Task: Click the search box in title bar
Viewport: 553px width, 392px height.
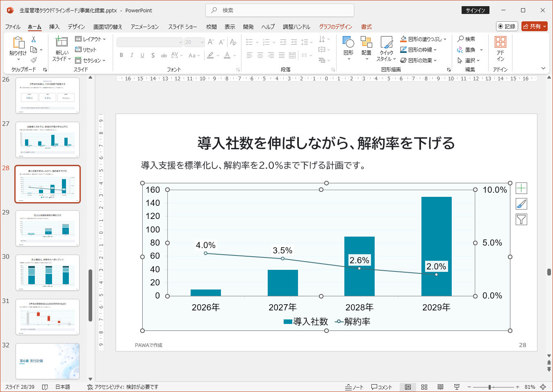Action: (x=280, y=10)
